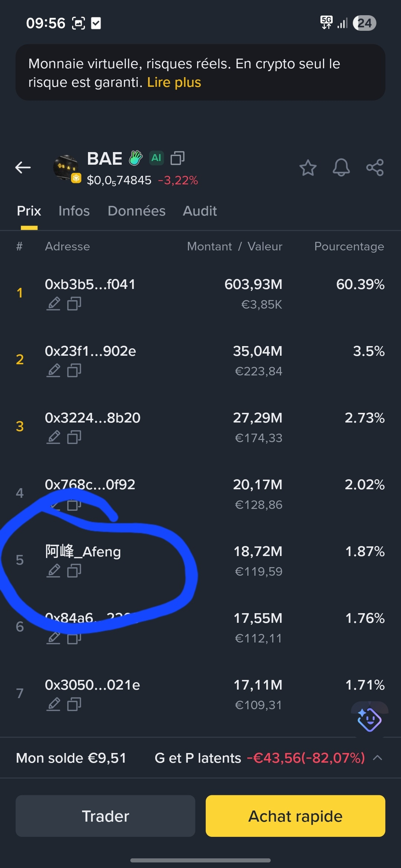
Task: Copy address 0xb3b5...f041
Action: (74, 304)
